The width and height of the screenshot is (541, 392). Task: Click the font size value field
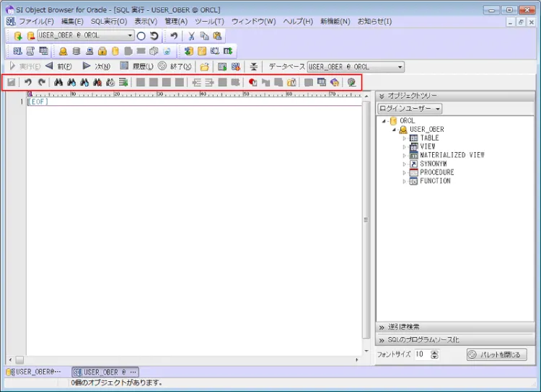[x=423, y=355]
